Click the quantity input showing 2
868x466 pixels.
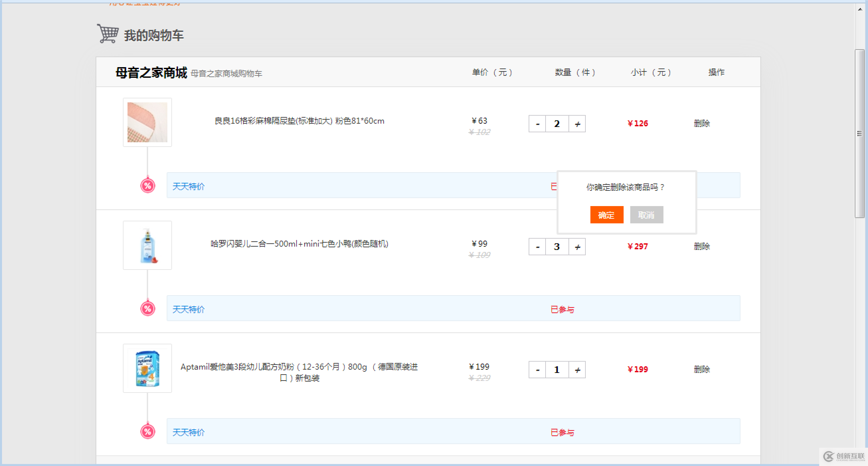click(557, 124)
